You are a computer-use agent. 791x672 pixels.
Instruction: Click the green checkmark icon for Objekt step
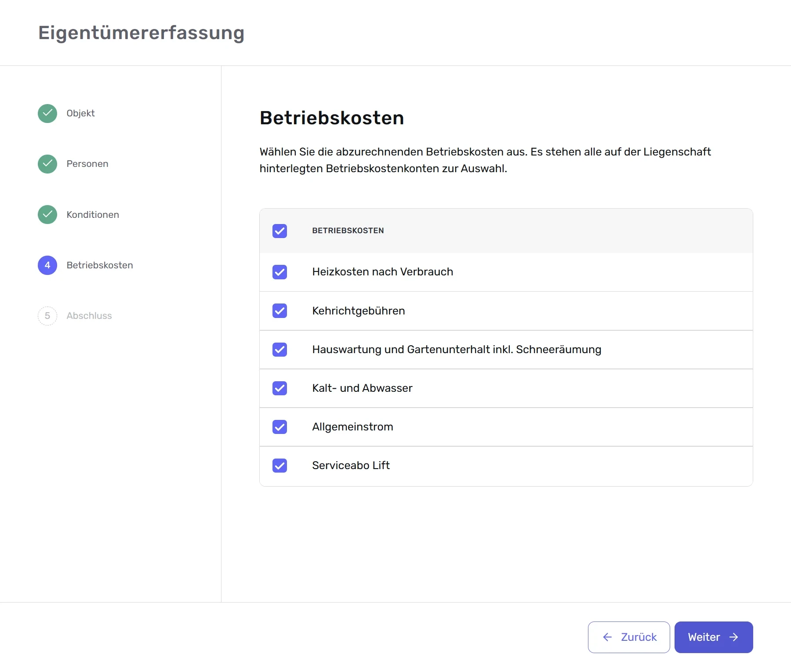point(47,113)
